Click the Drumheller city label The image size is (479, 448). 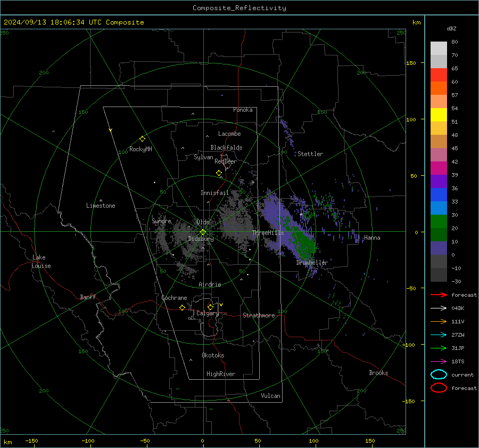tap(312, 263)
